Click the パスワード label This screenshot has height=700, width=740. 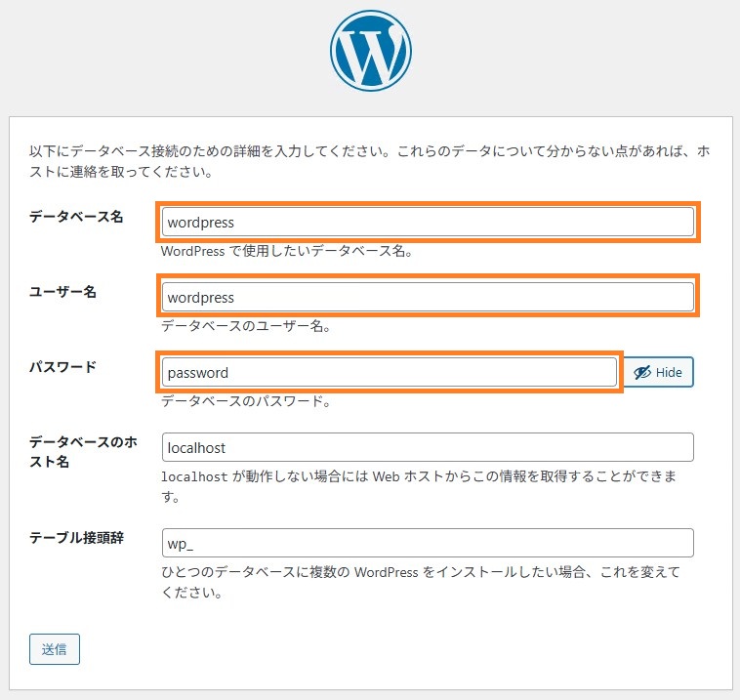(x=62, y=366)
